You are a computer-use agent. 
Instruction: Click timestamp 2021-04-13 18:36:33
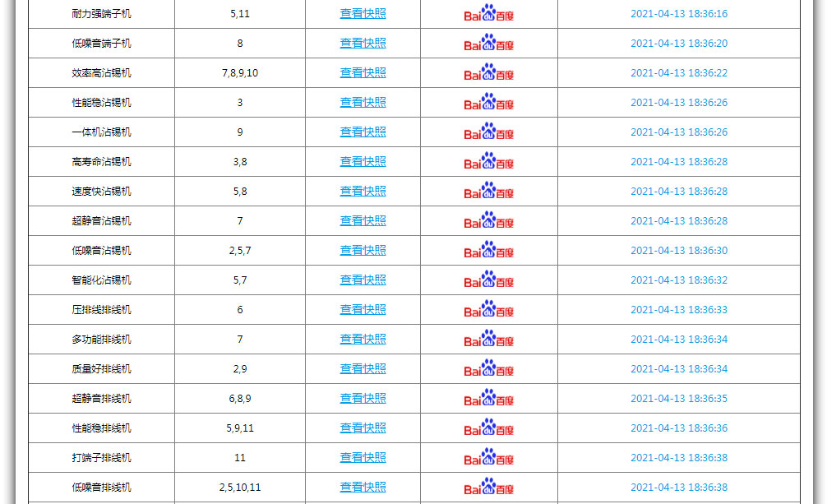(679, 309)
